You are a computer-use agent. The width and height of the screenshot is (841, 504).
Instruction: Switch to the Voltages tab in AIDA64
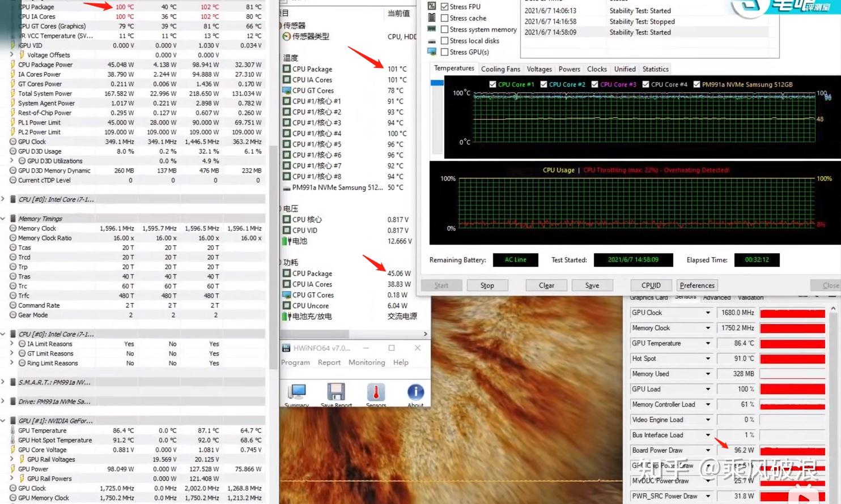tap(539, 69)
